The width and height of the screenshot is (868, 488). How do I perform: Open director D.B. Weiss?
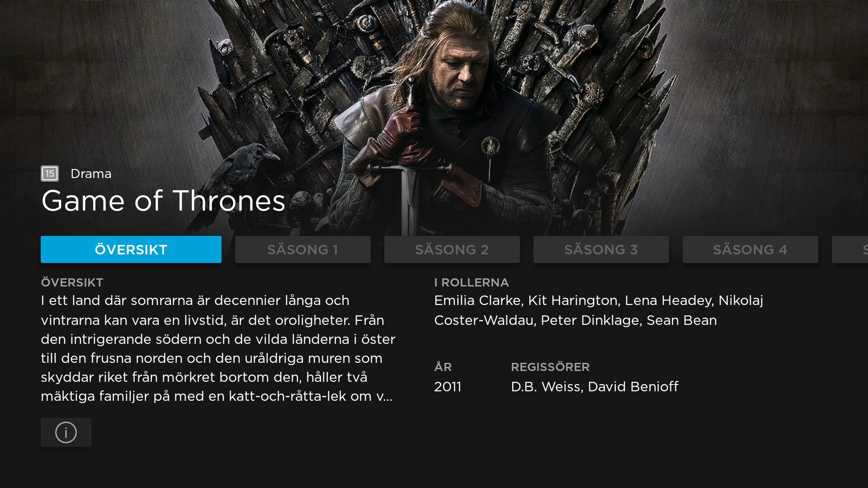(546, 387)
